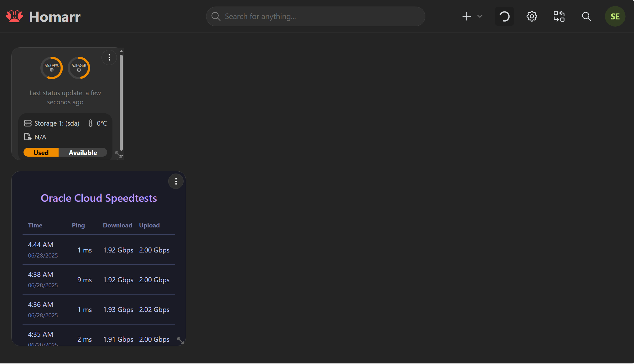The height and width of the screenshot is (364, 634).
Task: Open Oracle Cloud Speedtests three-dot menu
Action: pyautogui.click(x=176, y=181)
